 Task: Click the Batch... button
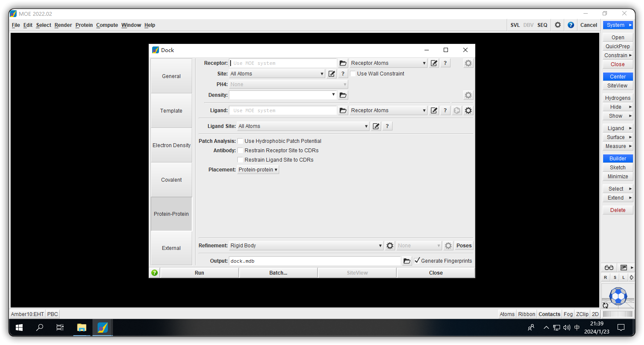point(278,273)
